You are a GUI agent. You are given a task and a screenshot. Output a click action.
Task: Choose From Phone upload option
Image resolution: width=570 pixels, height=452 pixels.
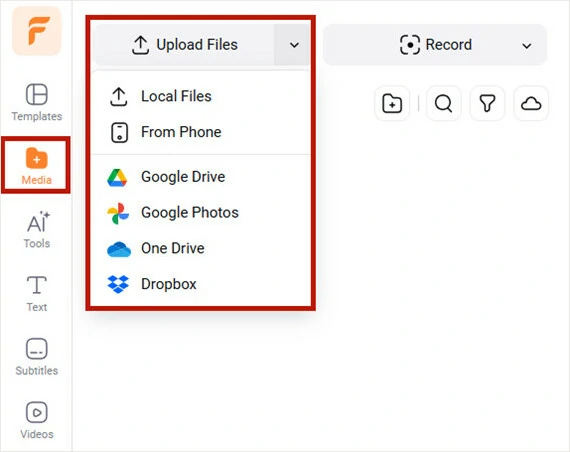[201, 132]
